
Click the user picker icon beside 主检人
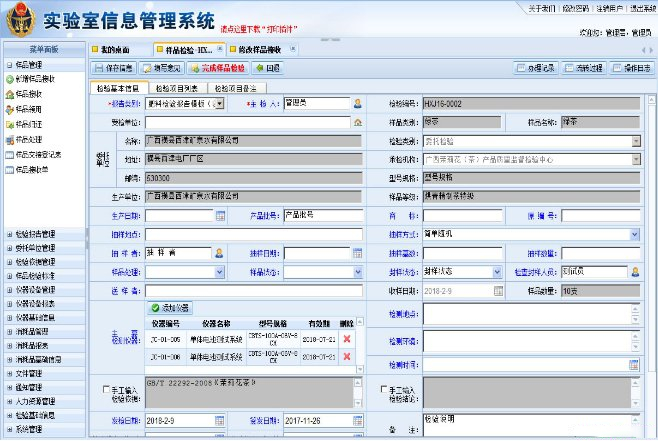click(x=357, y=102)
